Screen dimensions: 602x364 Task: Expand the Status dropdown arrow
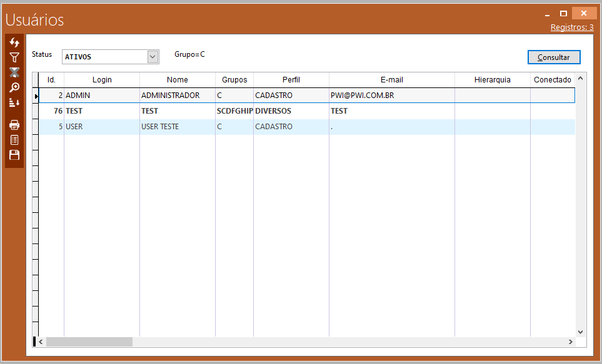(153, 57)
